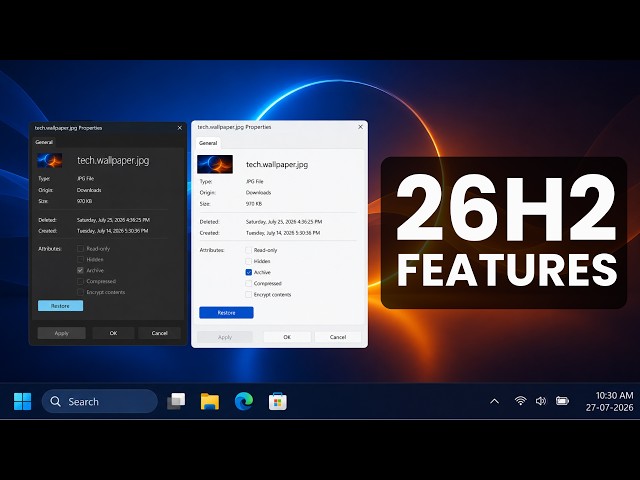Image resolution: width=640 pixels, height=480 pixels.
Task: Select General tab in light Properties window
Action: (x=208, y=143)
